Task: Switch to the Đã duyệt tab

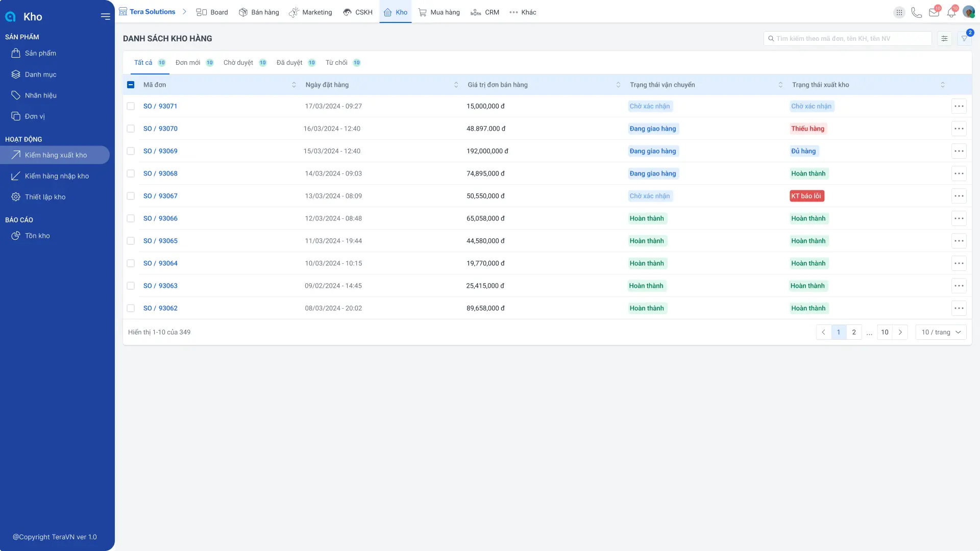Action: [x=296, y=63]
